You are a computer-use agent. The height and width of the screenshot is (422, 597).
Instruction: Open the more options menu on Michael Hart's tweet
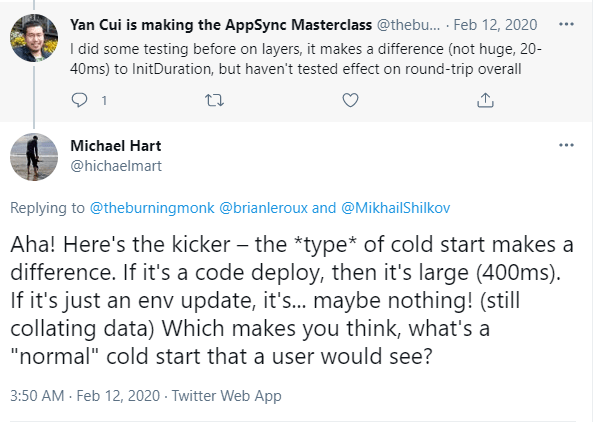click(x=566, y=145)
